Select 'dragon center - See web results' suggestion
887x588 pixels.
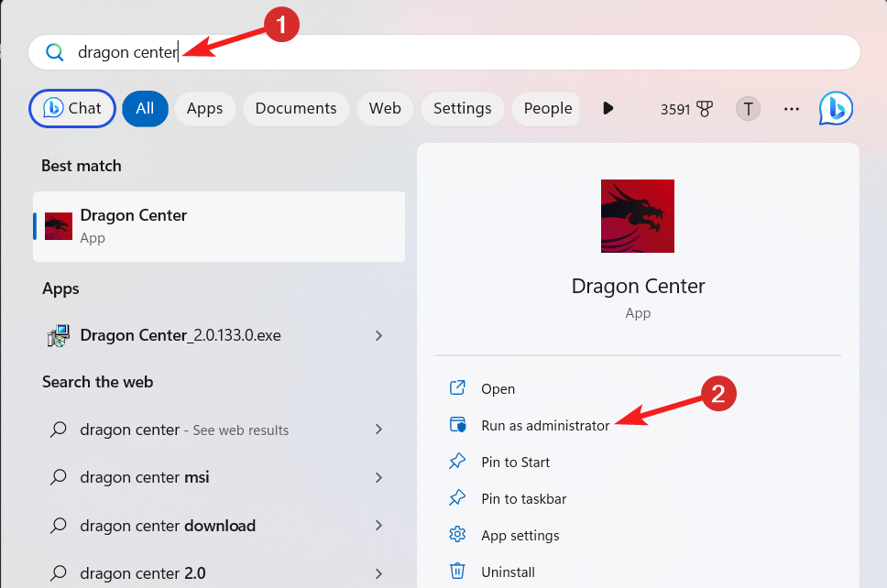tap(184, 430)
